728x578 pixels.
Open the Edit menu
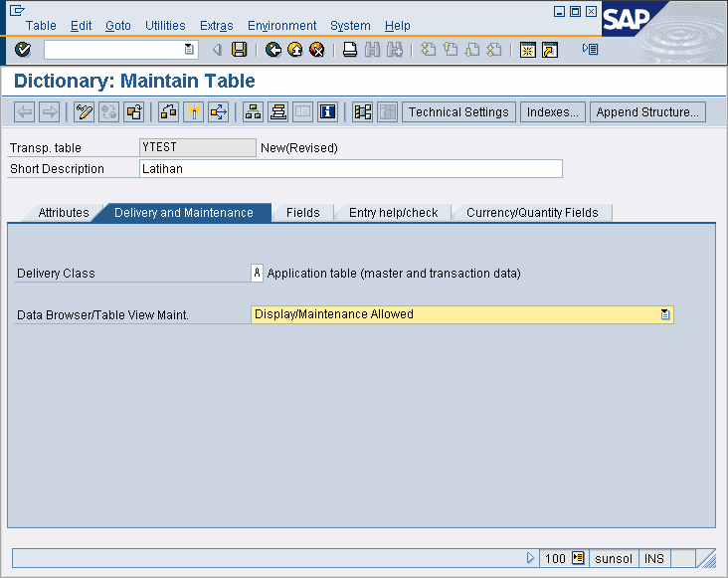81,26
